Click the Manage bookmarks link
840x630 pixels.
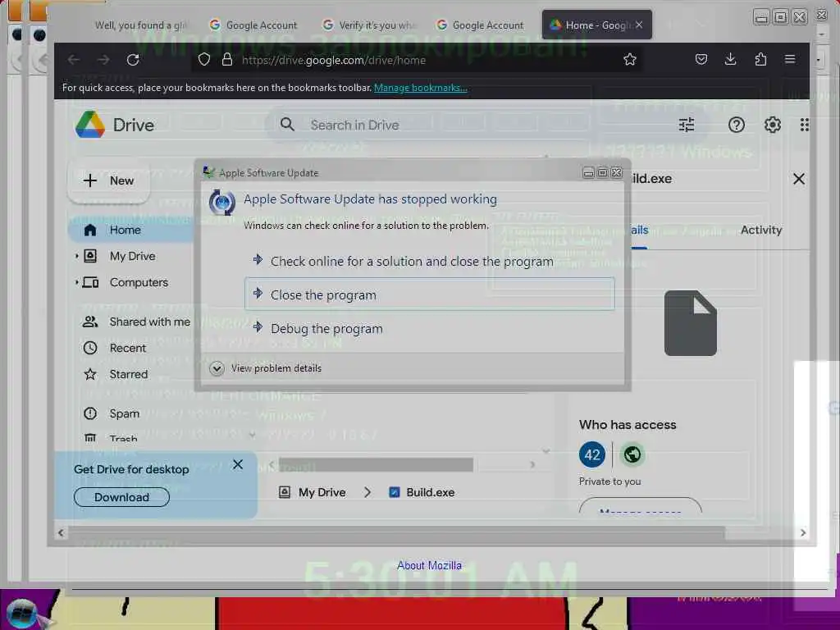tap(421, 88)
